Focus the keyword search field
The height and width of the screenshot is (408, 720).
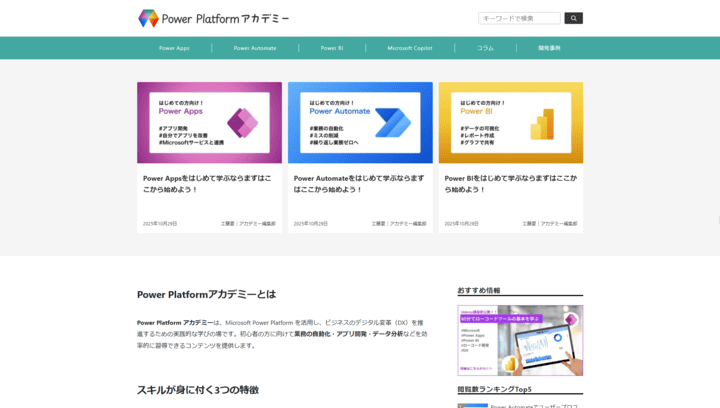pos(519,18)
